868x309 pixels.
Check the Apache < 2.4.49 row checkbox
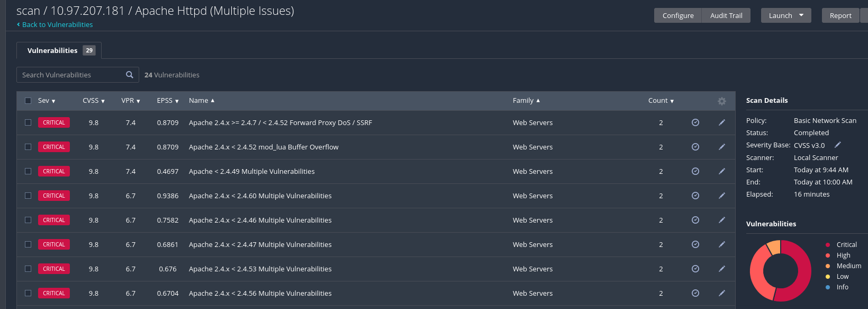coord(28,171)
